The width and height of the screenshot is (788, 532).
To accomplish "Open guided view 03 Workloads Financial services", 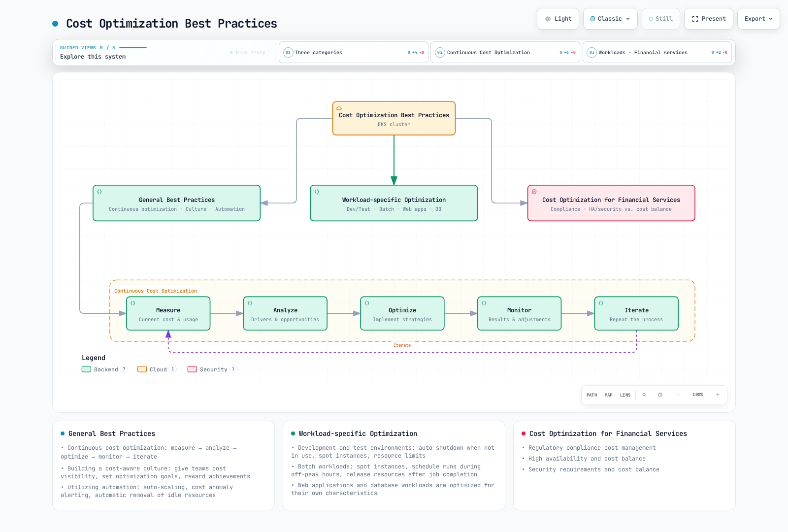I will [x=657, y=52].
